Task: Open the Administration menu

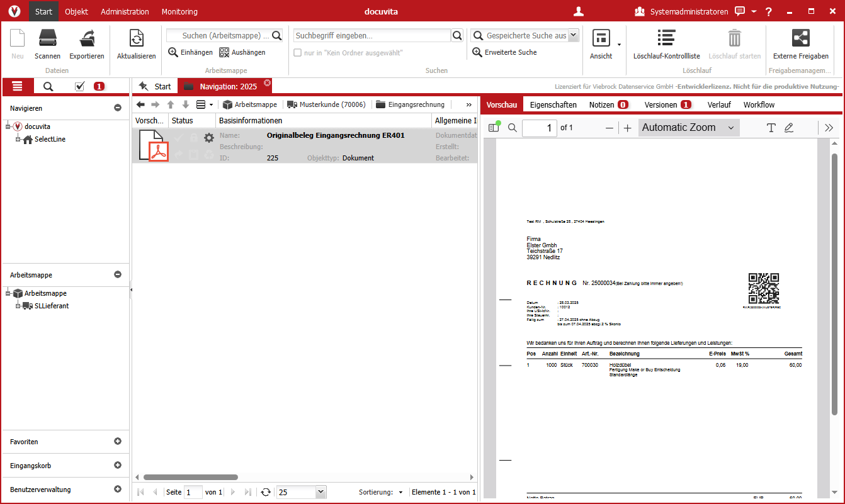Action: pos(125,11)
